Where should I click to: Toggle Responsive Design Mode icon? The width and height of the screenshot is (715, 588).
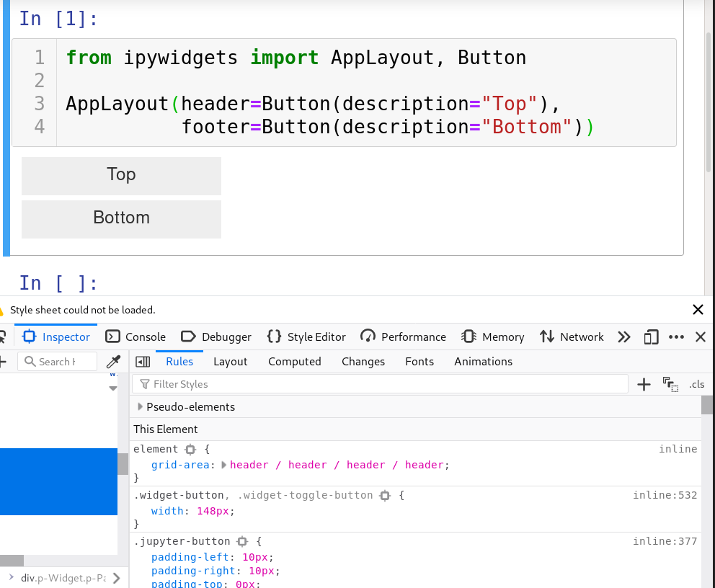click(651, 337)
